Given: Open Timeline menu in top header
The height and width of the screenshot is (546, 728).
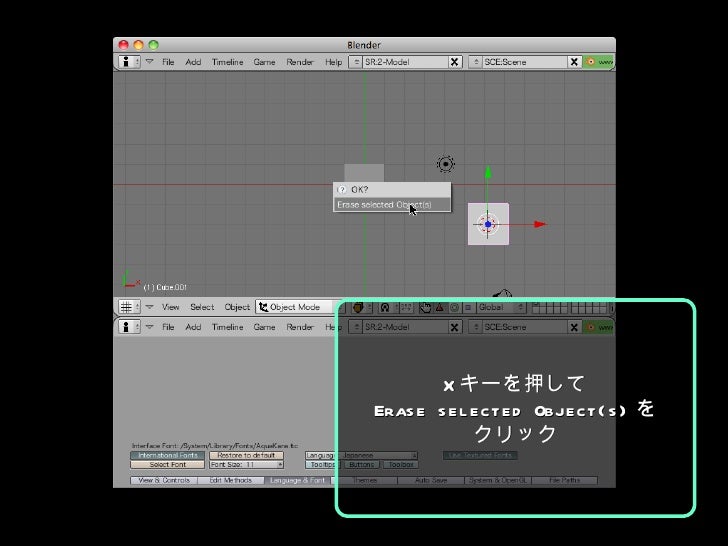Looking at the screenshot, I should 228,62.
